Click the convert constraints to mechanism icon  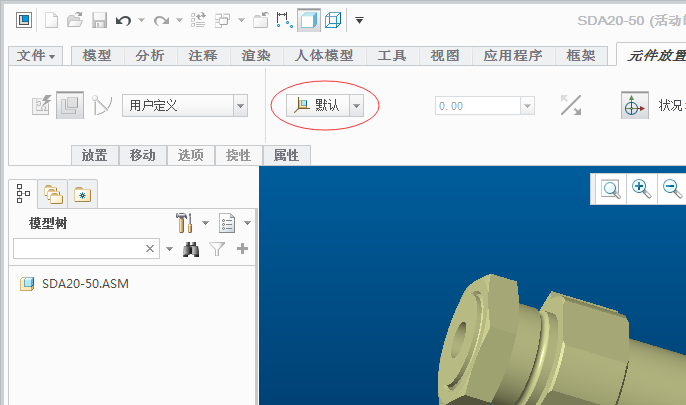coord(102,105)
